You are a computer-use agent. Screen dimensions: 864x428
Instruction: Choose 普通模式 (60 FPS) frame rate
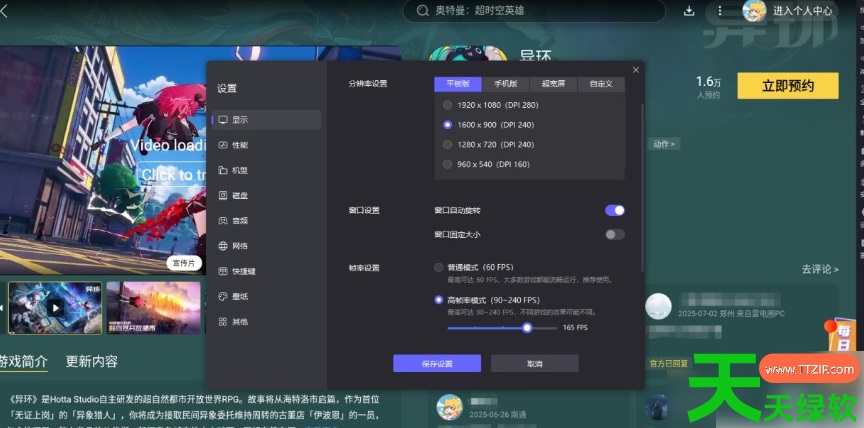474,267
